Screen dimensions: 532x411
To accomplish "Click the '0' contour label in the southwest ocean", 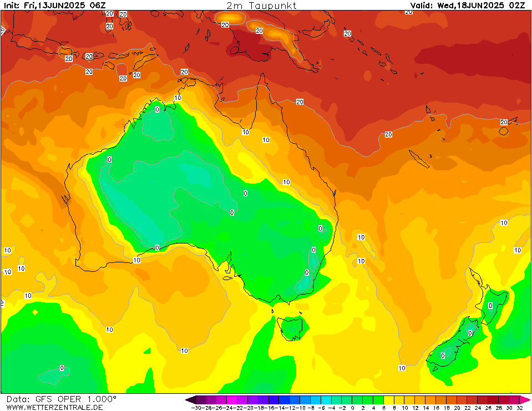I will (62, 368).
